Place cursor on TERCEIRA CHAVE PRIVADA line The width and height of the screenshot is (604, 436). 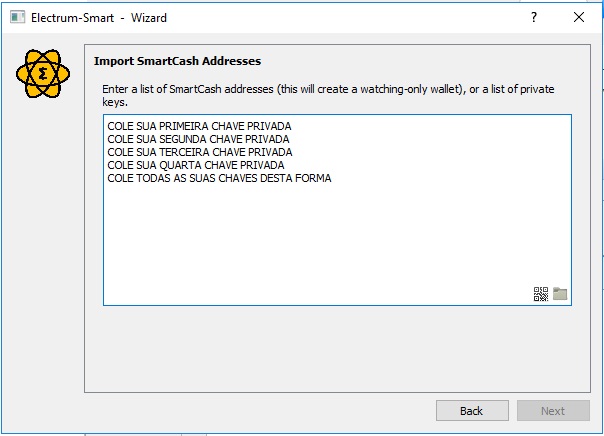(200, 152)
